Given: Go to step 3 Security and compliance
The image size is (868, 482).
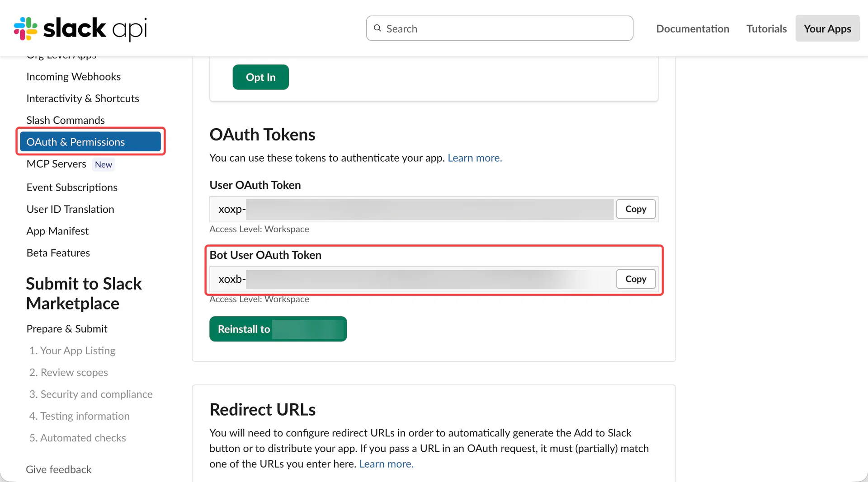Looking at the screenshot, I should pos(91,394).
